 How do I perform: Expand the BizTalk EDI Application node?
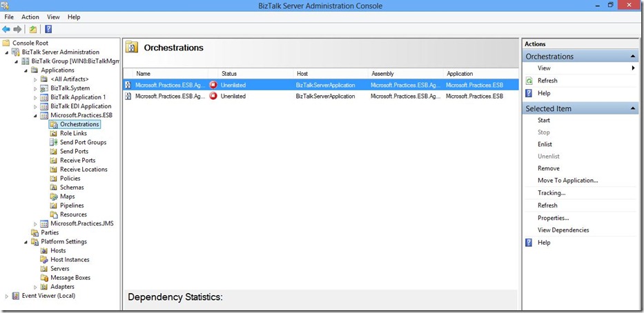click(x=35, y=106)
